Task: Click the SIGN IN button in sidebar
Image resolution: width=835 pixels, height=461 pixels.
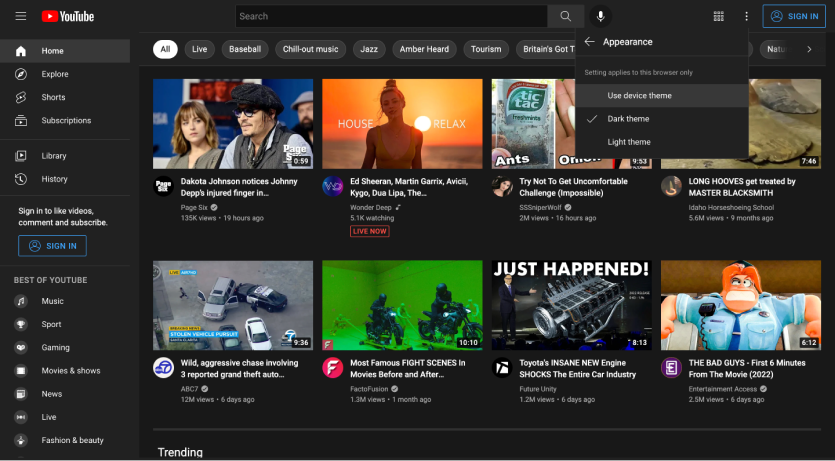Action: (x=52, y=245)
